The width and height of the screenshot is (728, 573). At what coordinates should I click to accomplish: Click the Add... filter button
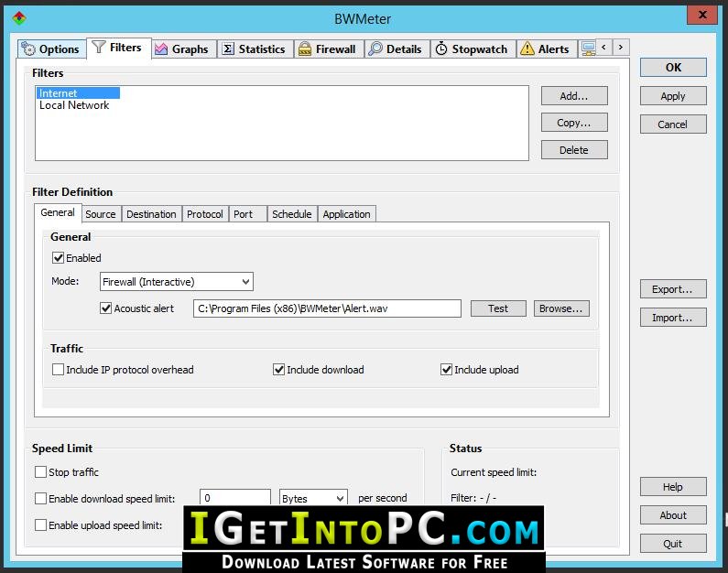coord(574,96)
